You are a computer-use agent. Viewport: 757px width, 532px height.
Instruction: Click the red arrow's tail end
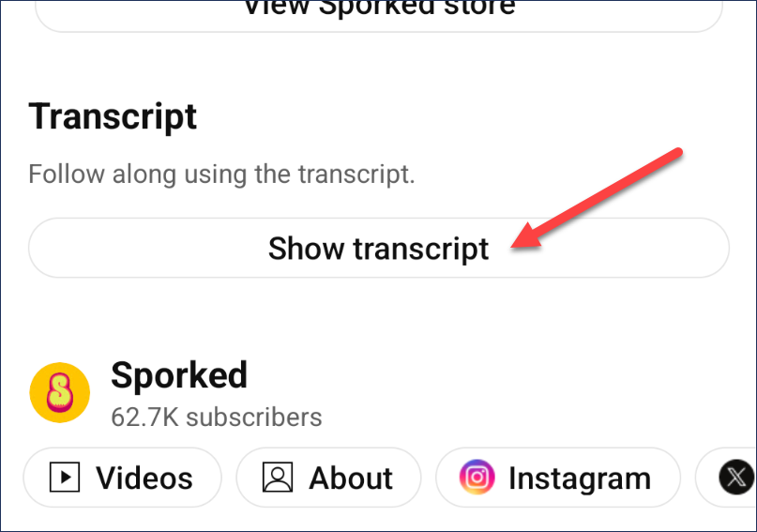tap(676, 154)
